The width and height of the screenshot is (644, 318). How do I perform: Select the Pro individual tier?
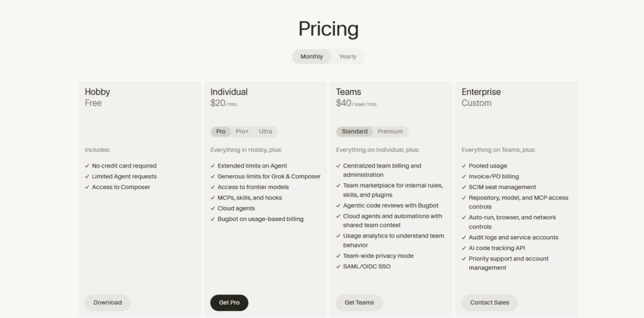click(x=221, y=132)
